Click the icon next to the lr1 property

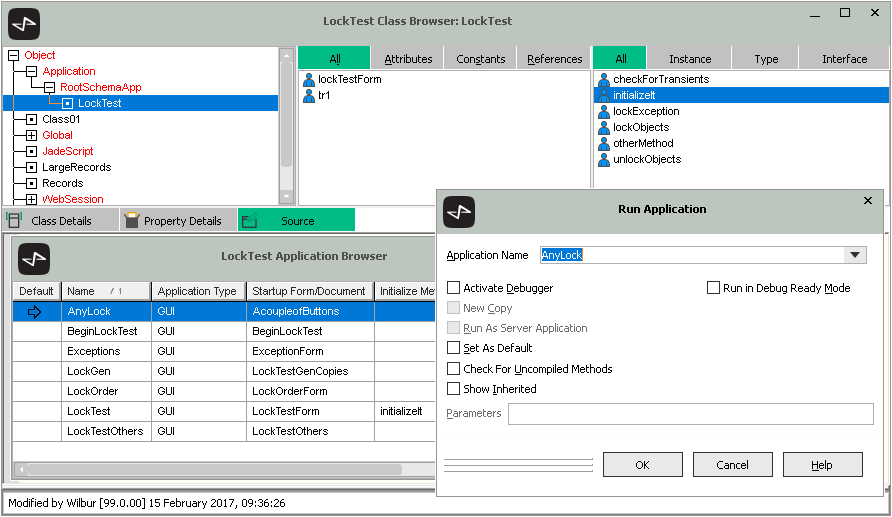pyautogui.click(x=309, y=96)
